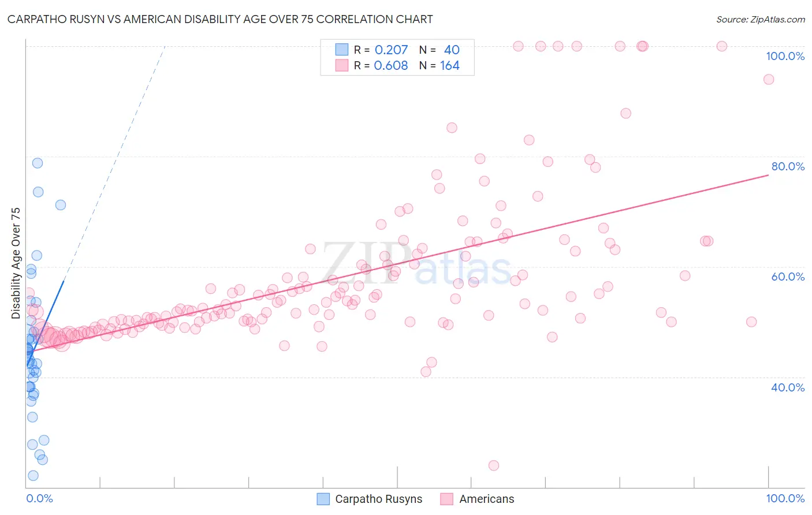
Task: Select the Carpatho Rusyns legend label
Action: coord(379,499)
